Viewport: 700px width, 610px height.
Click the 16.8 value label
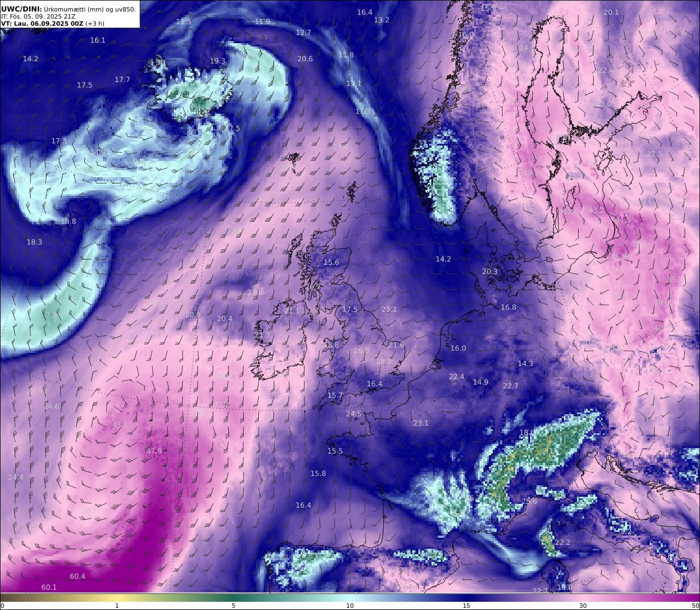click(509, 307)
